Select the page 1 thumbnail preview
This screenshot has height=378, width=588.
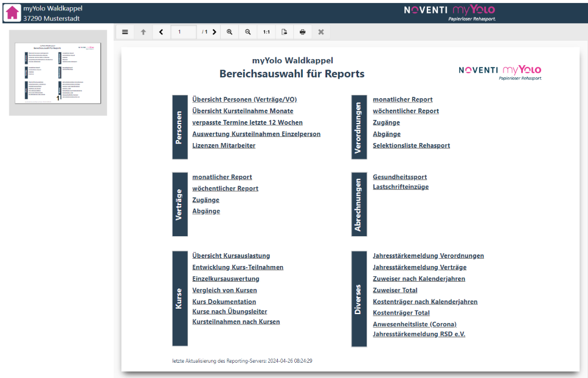click(58, 72)
